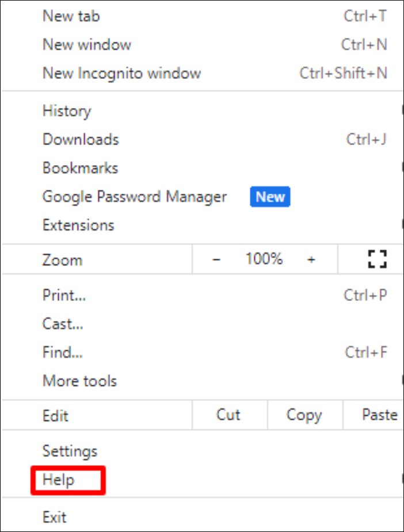Screen dimensions: 404x532
Task: Select the Cast... option
Action: (63, 324)
